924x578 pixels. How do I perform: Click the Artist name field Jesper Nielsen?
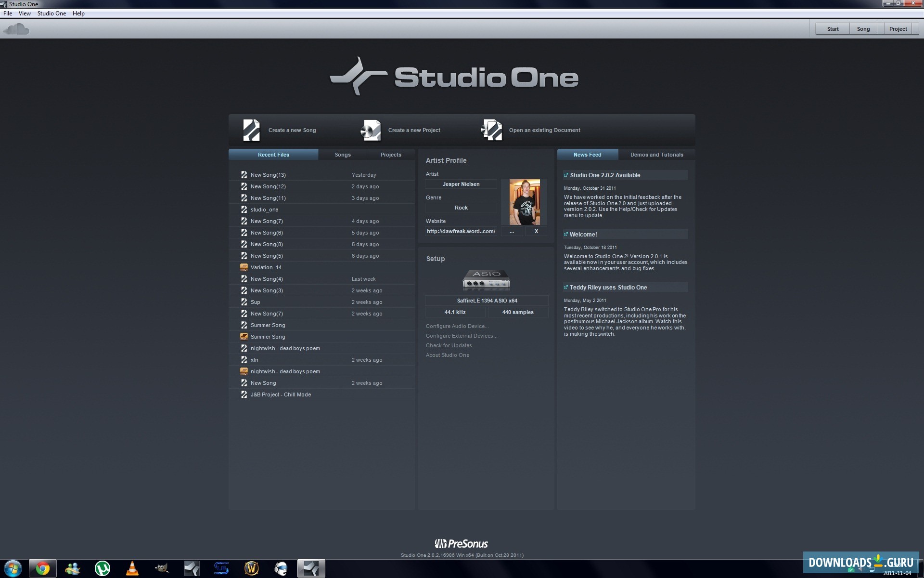click(x=461, y=184)
